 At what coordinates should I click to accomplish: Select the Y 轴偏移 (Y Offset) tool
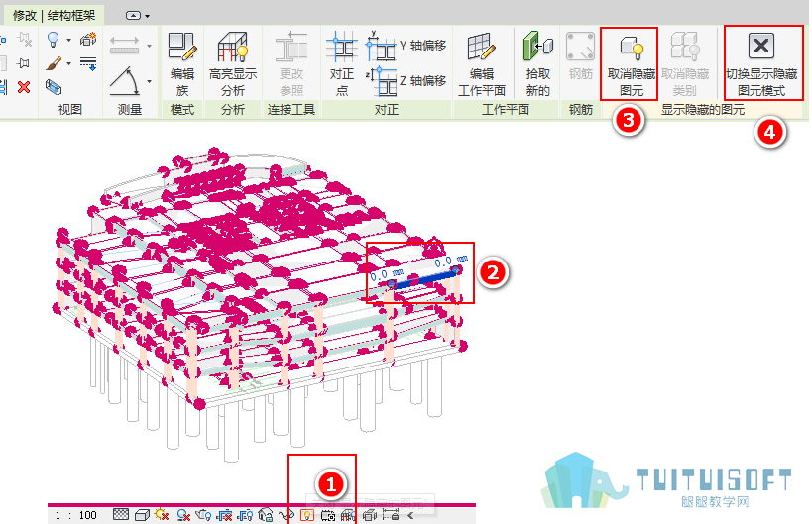tap(406, 46)
